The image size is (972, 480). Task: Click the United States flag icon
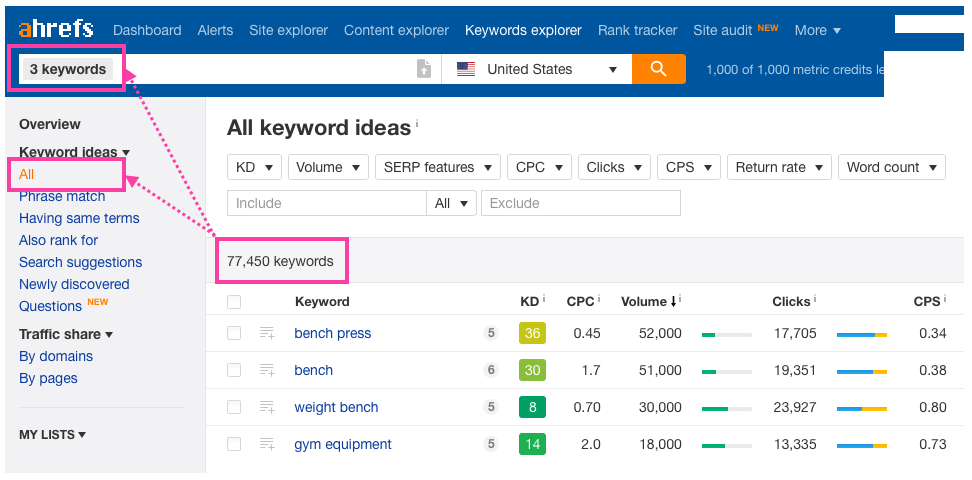pos(466,69)
